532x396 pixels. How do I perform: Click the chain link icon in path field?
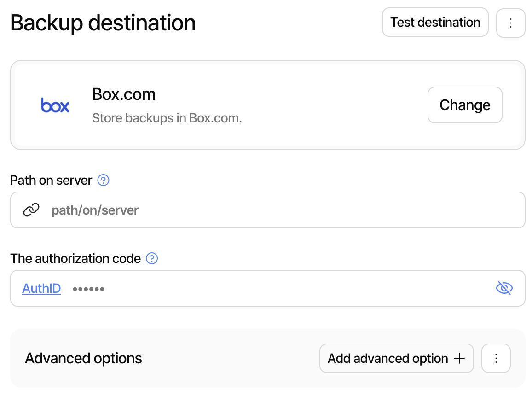pyautogui.click(x=31, y=210)
